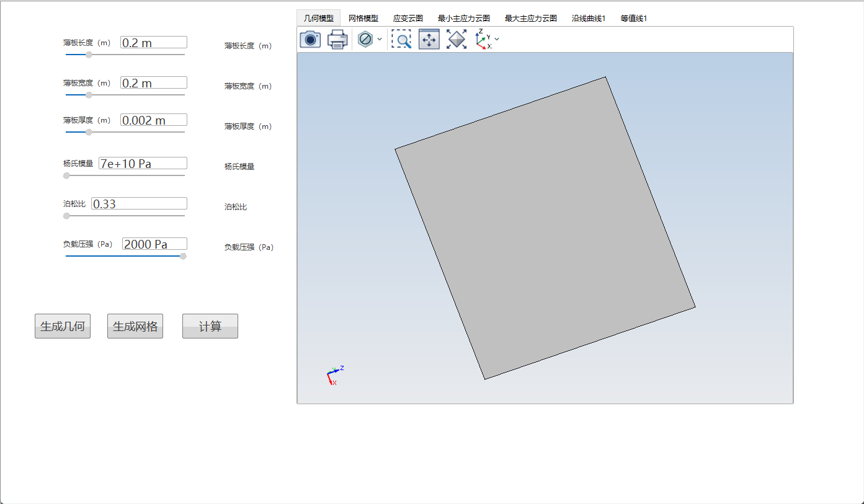Click the 薄板厚度 0.002 m field
This screenshot has width=864, height=504.
tap(154, 120)
